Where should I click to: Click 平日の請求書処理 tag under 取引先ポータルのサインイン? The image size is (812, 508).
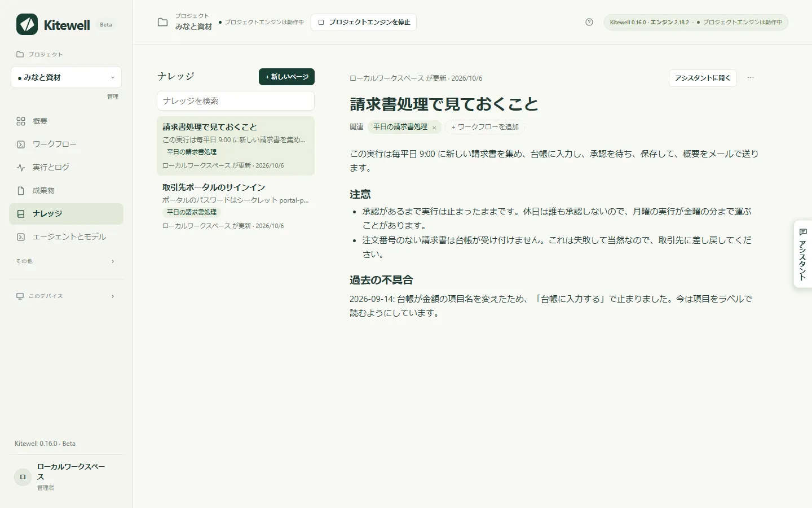coord(192,212)
